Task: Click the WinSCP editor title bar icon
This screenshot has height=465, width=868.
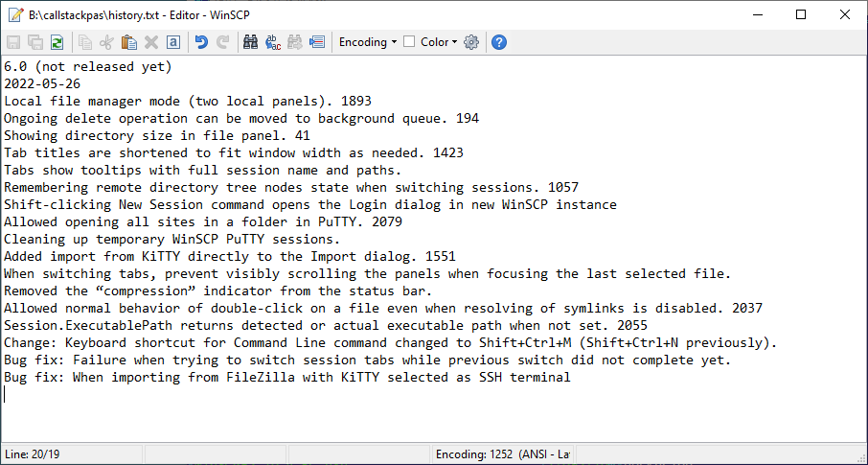Action: pos(13,14)
